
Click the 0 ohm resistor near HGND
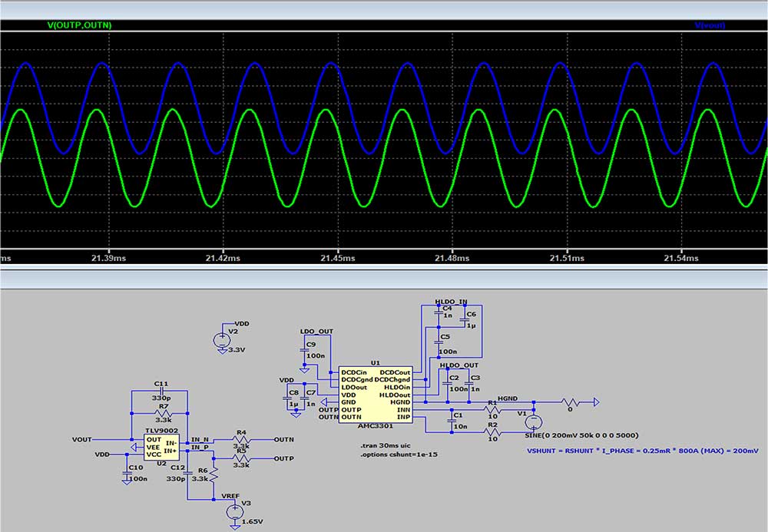tap(571, 402)
